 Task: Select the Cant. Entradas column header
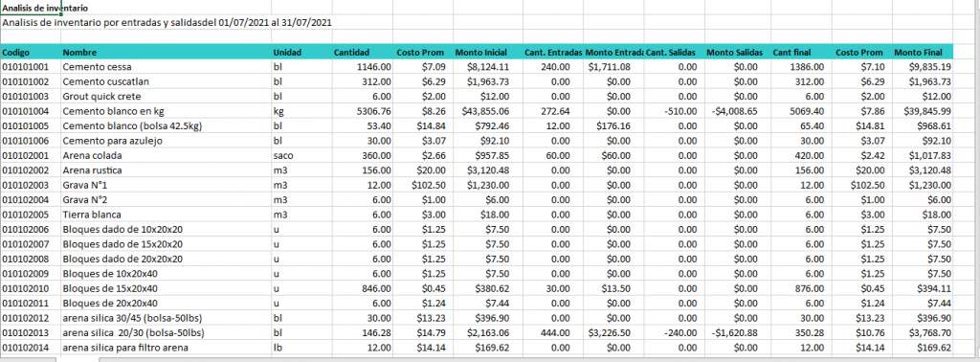click(553, 52)
